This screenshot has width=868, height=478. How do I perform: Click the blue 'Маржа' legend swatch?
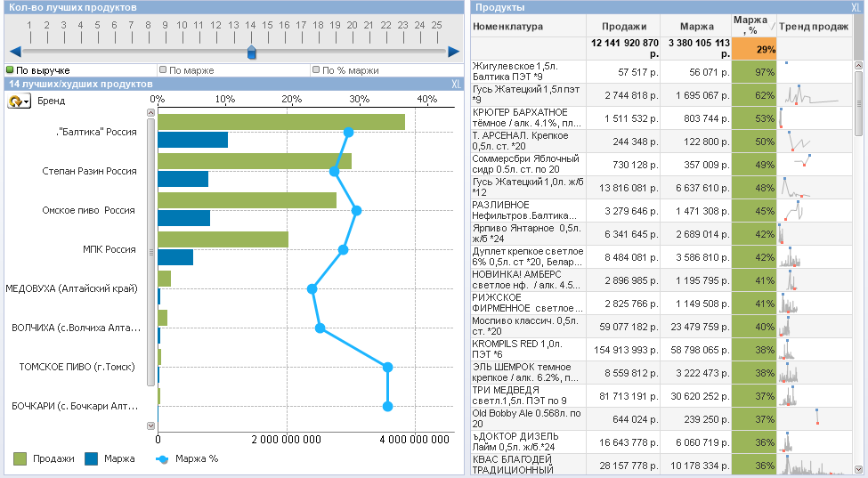[x=92, y=458]
